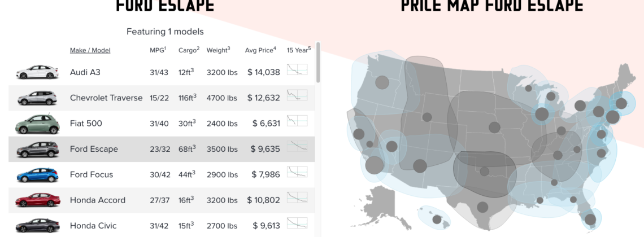Click the Texas region on the price map
This screenshot has width=644, height=237.
pos(482,207)
